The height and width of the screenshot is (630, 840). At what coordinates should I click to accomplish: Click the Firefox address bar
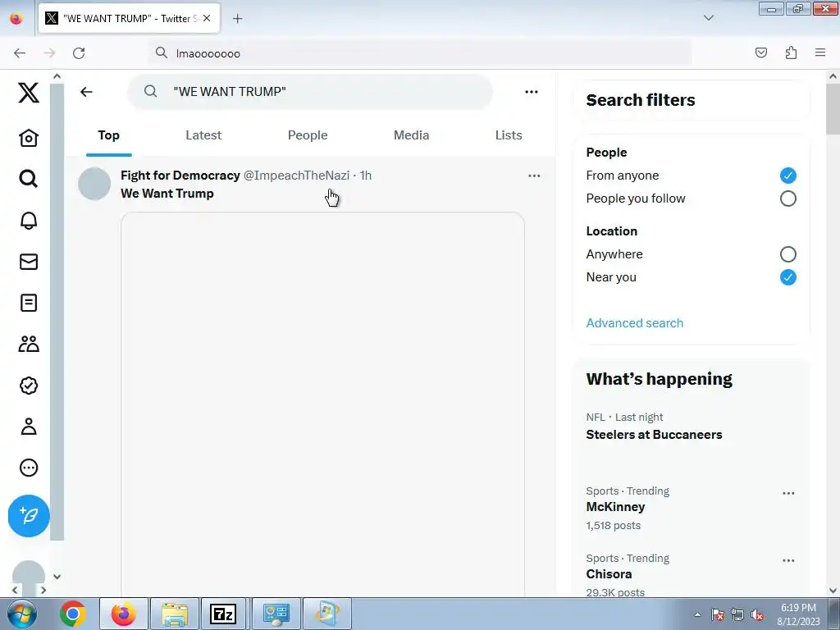tap(419, 53)
